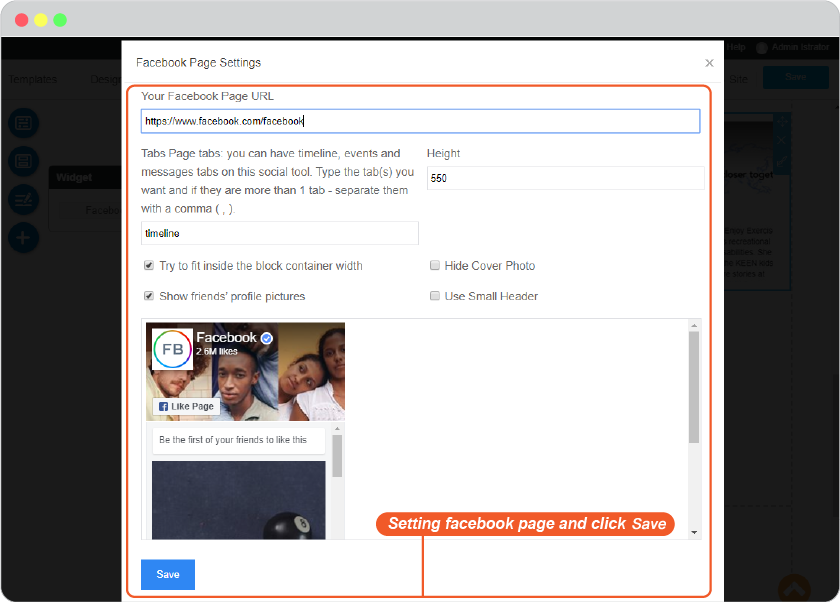840x602 pixels.
Task: Enable Hide Cover Photo checkbox
Action: (x=434, y=265)
